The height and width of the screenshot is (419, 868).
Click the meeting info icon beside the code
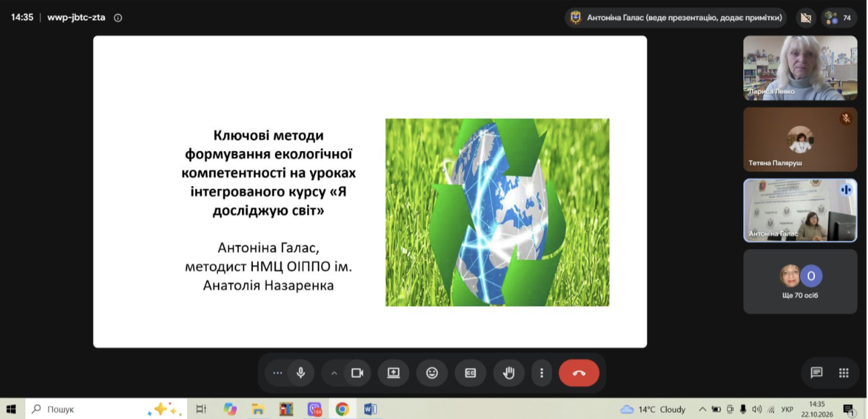click(x=118, y=17)
